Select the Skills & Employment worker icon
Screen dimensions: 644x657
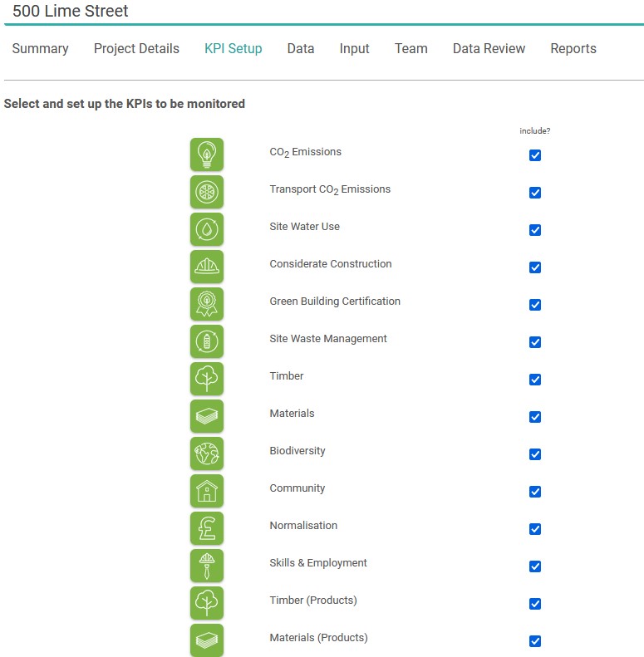click(207, 566)
